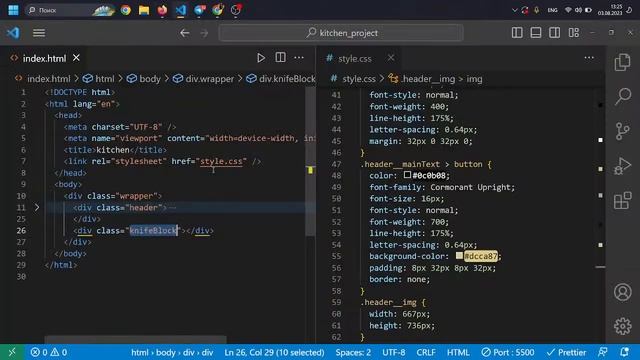Click the feedback icon in status bar
Screen dimensions: 640x360
click(602, 352)
